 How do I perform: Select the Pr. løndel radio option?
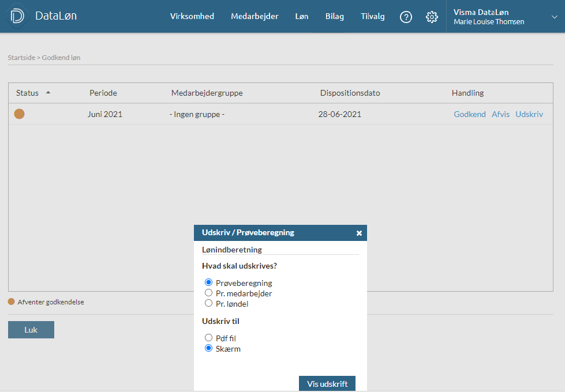208,303
